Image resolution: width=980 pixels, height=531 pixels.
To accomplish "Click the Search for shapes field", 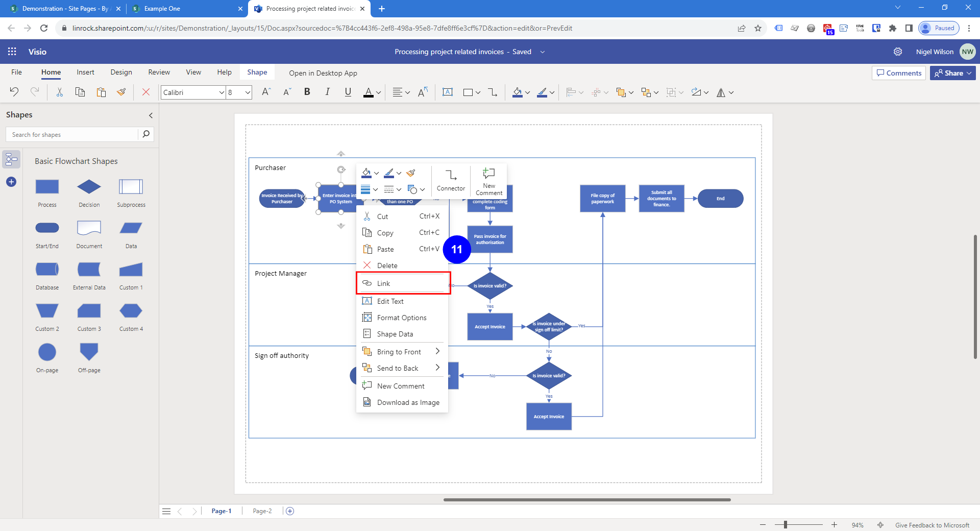I will click(x=72, y=135).
